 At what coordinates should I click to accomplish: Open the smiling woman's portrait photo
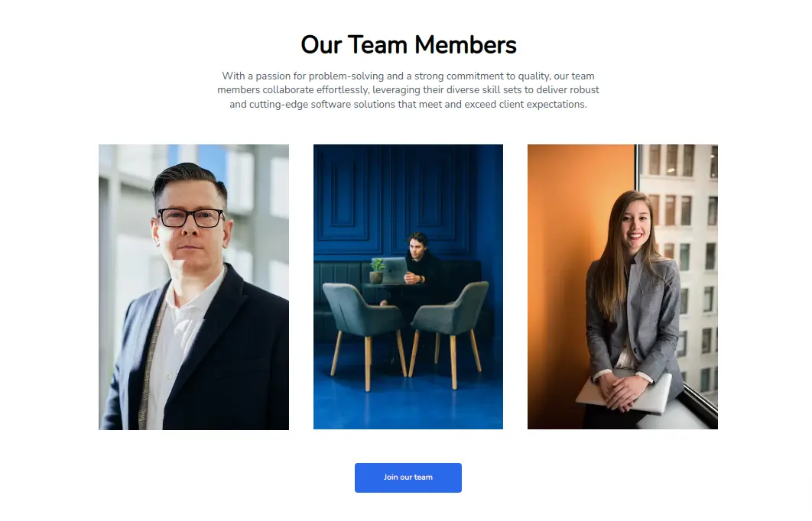622,286
